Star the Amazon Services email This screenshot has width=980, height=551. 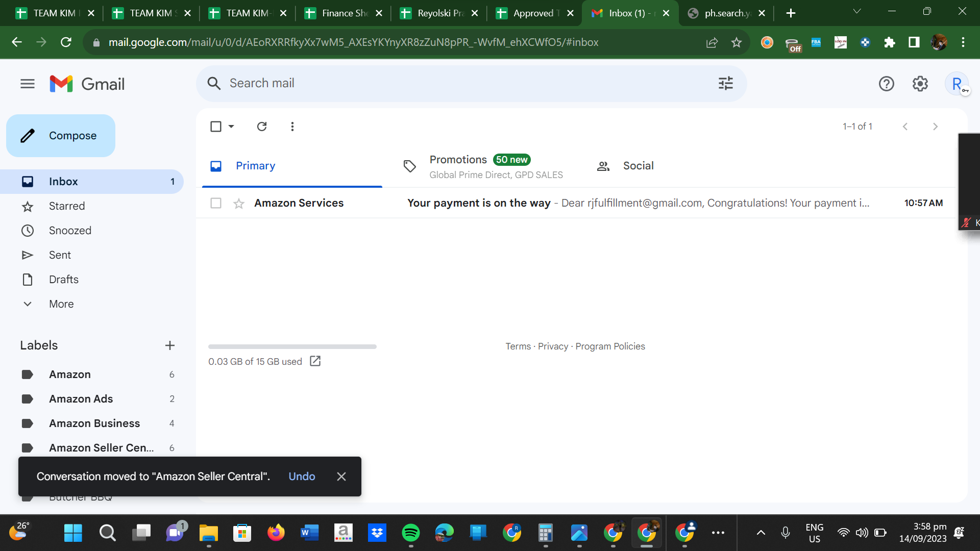[x=239, y=204]
